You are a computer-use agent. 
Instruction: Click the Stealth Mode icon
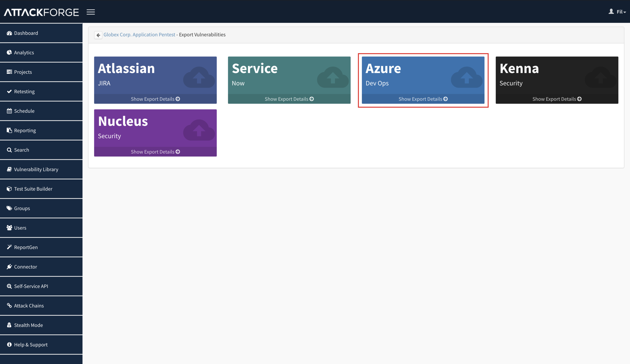point(9,325)
